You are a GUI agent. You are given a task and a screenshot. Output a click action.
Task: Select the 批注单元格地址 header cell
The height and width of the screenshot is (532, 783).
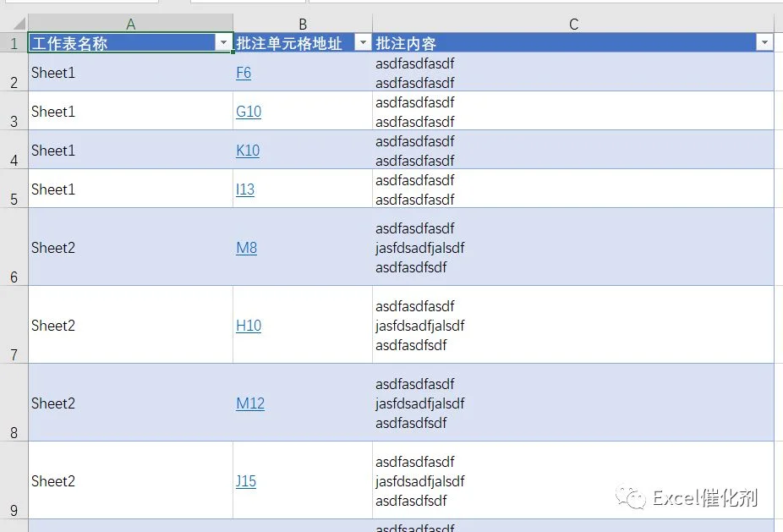point(303,43)
